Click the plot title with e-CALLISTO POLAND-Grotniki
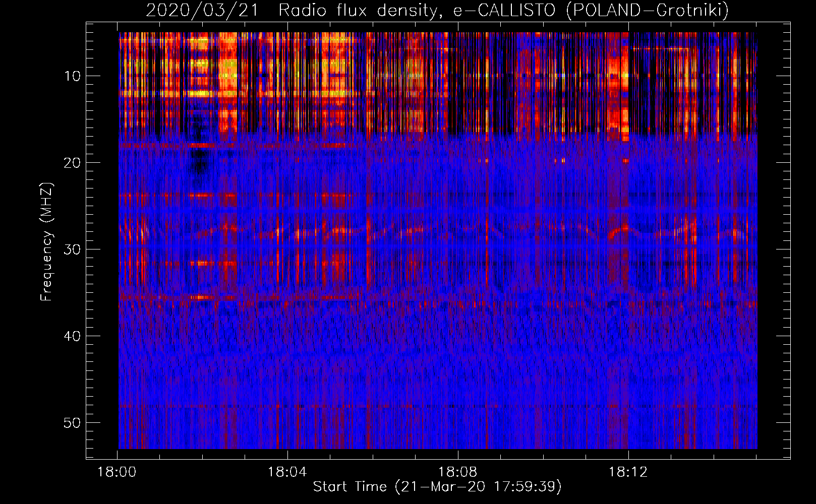The height and width of the screenshot is (504, 816). coord(437,10)
